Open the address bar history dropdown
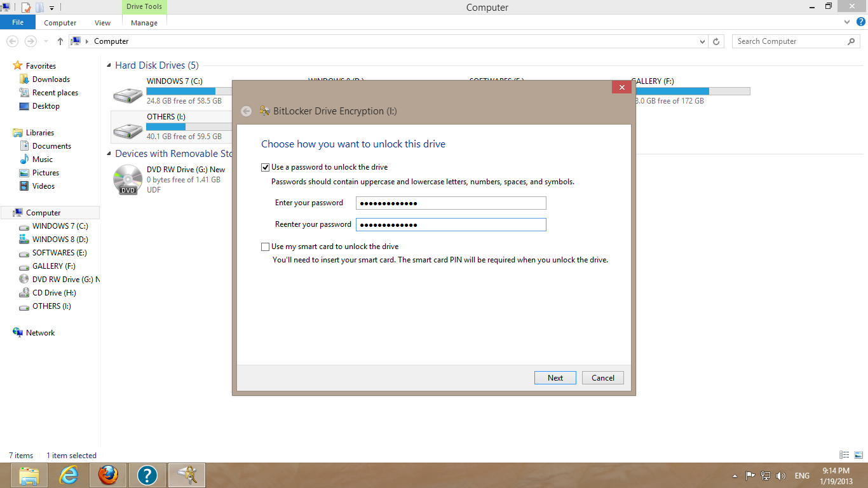Image resolution: width=868 pixels, height=488 pixels. point(702,41)
